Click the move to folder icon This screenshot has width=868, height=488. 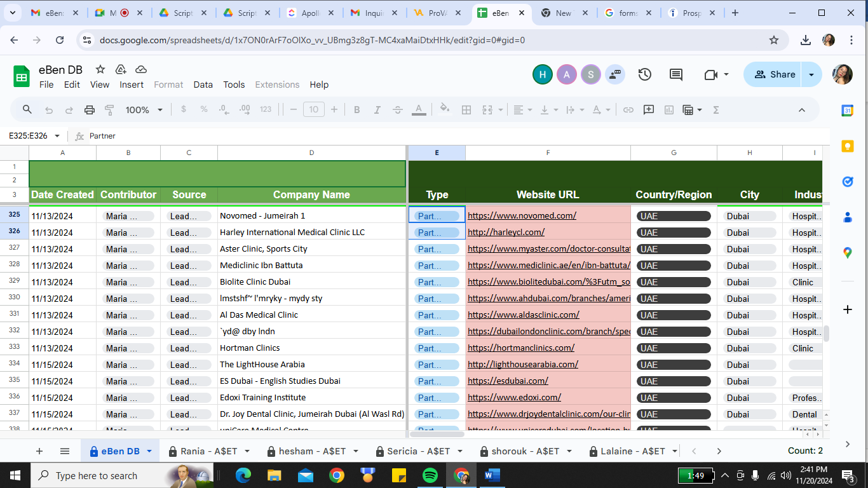121,70
